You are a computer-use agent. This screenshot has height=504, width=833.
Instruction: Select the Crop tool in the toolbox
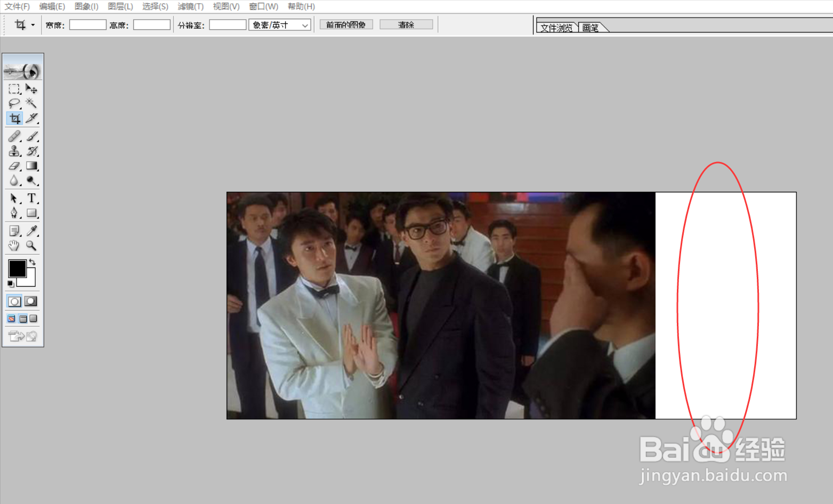click(14, 118)
